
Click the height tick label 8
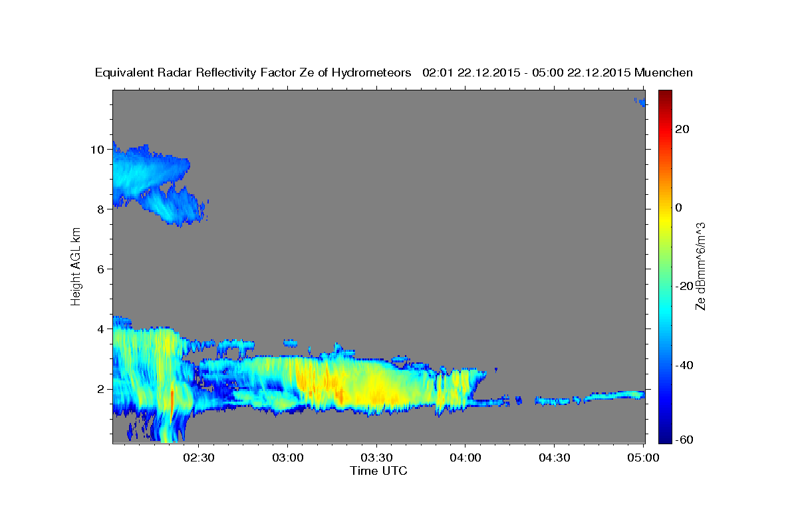click(x=102, y=209)
